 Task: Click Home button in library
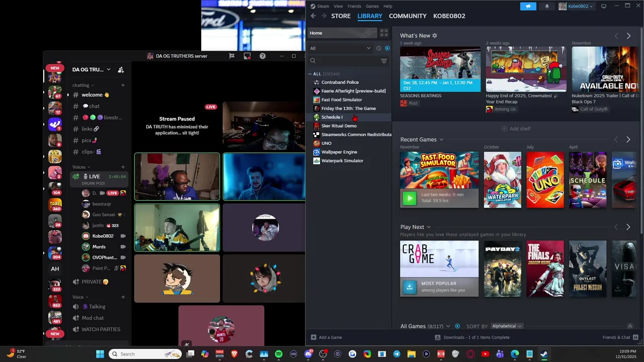(342, 33)
